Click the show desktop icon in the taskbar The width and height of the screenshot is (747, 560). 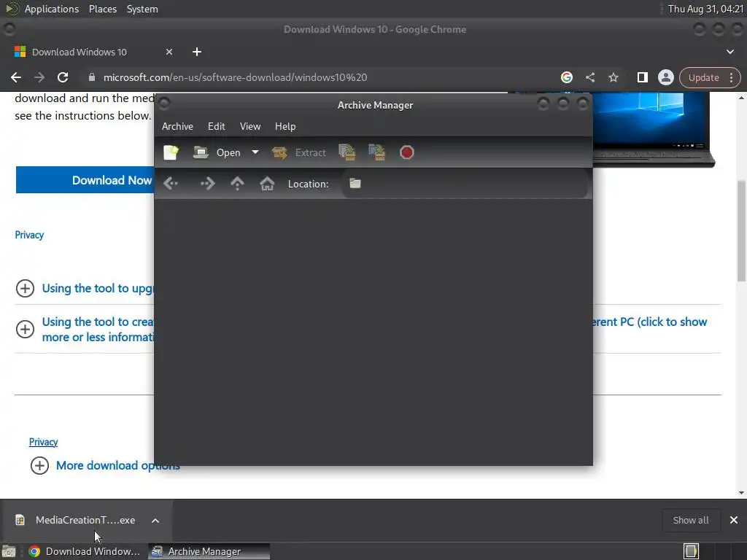9,551
